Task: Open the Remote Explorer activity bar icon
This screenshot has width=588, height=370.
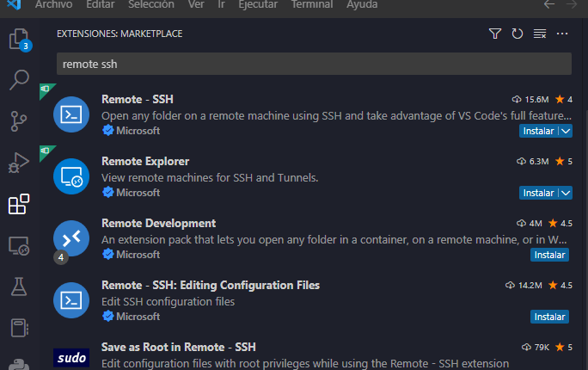Action: (18, 245)
